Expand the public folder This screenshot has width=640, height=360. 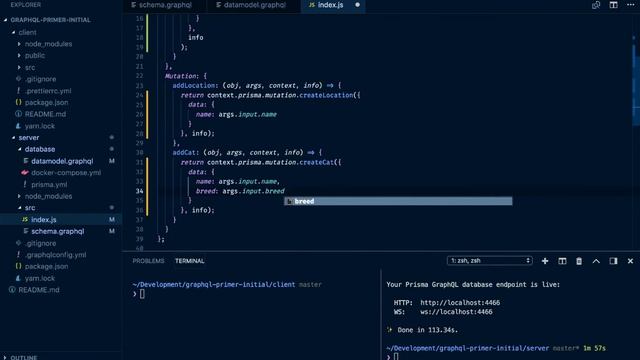[x=35, y=56]
